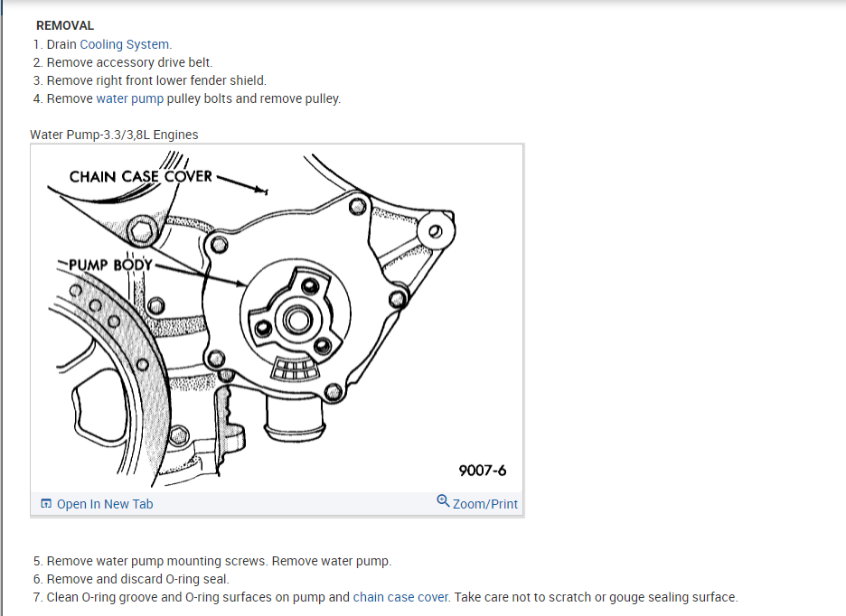Viewport: 846px width, 616px height.
Task: Click the PUMP BODY label in diagram
Action: (110, 265)
